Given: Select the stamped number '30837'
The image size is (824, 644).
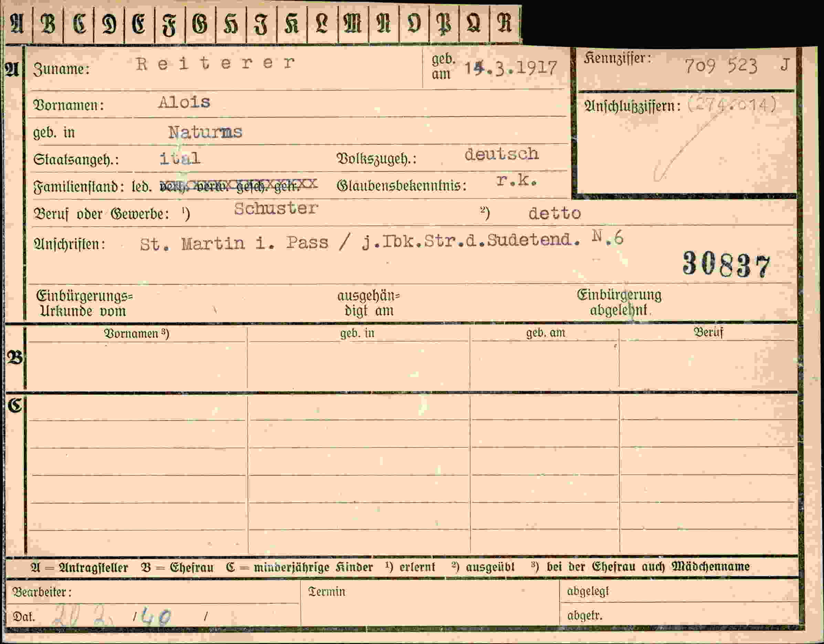Looking at the screenshot, I should coord(727,265).
